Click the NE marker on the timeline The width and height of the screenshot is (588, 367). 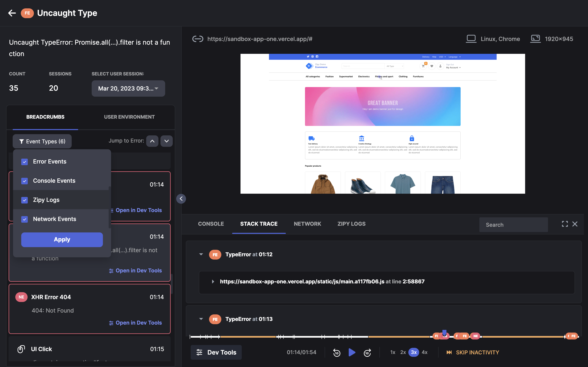click(476, 336)
